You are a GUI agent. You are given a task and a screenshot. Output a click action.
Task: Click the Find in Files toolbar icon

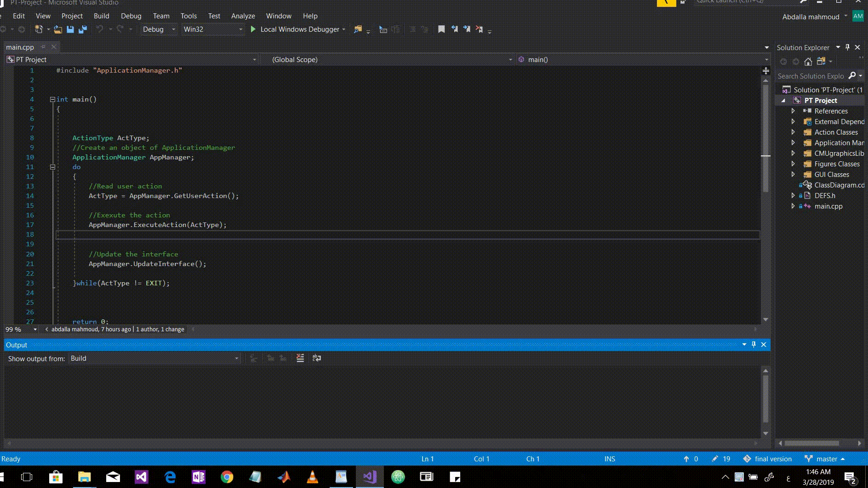358,29
